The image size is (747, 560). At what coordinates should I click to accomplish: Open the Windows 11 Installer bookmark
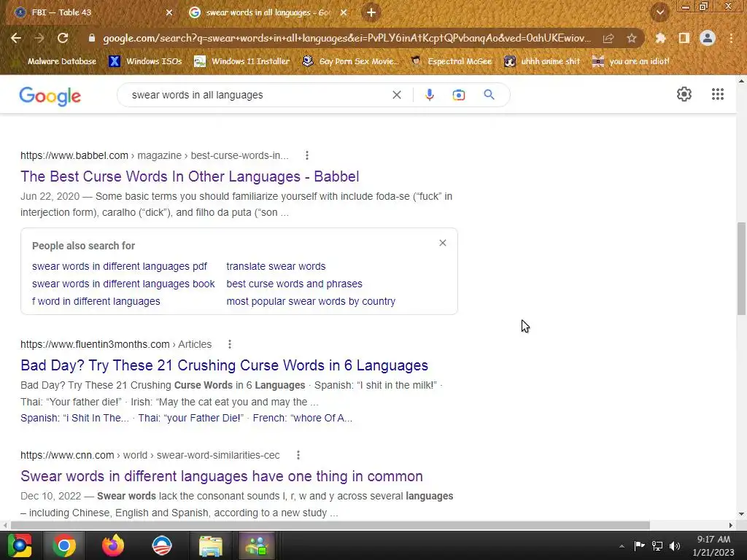tap(242, 61)
